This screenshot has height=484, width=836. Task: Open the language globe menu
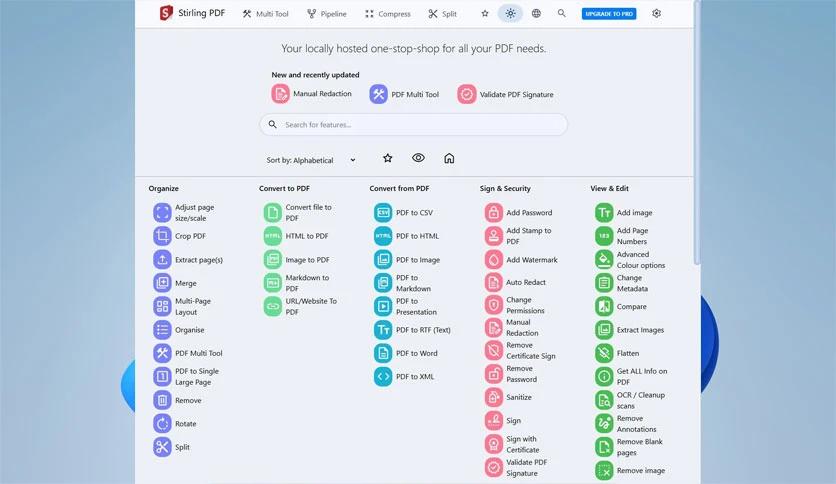pos(536,13)
